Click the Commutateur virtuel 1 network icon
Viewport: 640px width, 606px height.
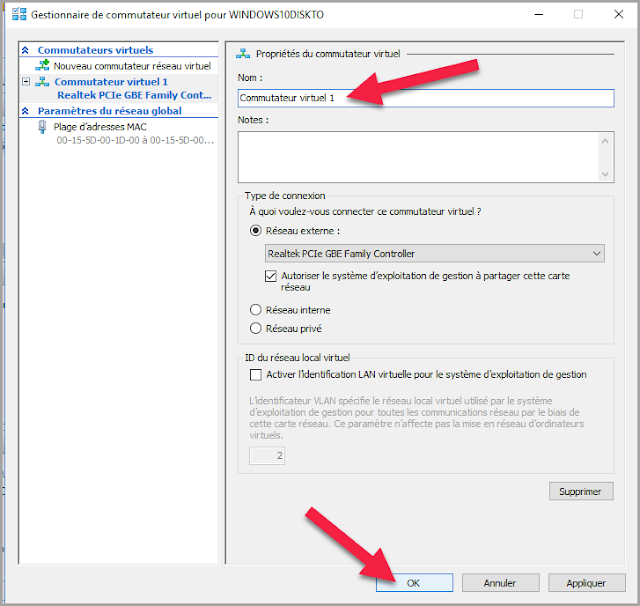(x=42, y=82)
